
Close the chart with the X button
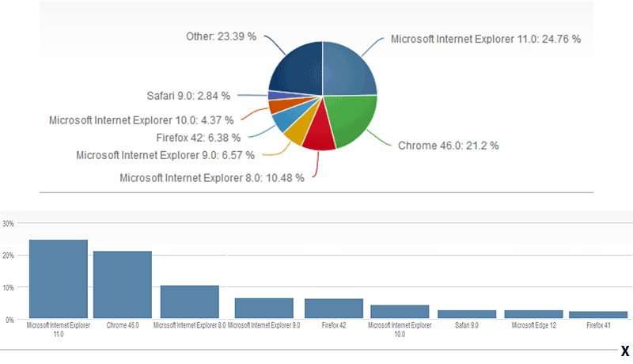(625, 351)
